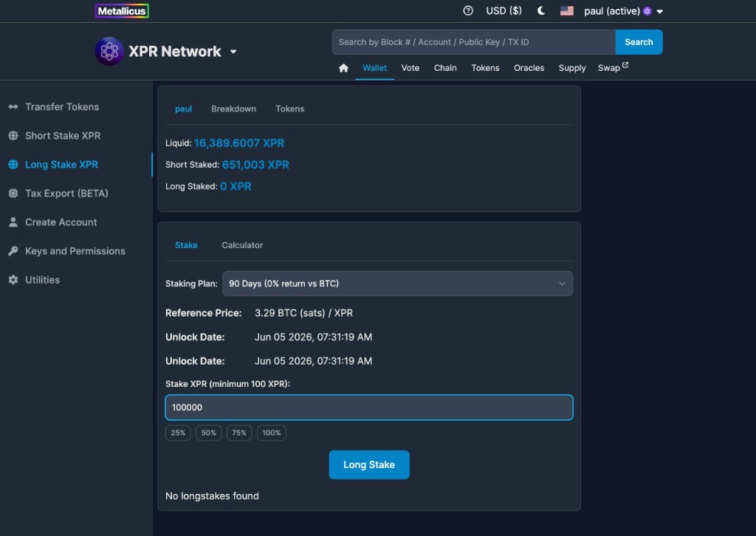756x536 pixels.
Task: Select the 50% stake preset
Action: click(x=209, y=433)
